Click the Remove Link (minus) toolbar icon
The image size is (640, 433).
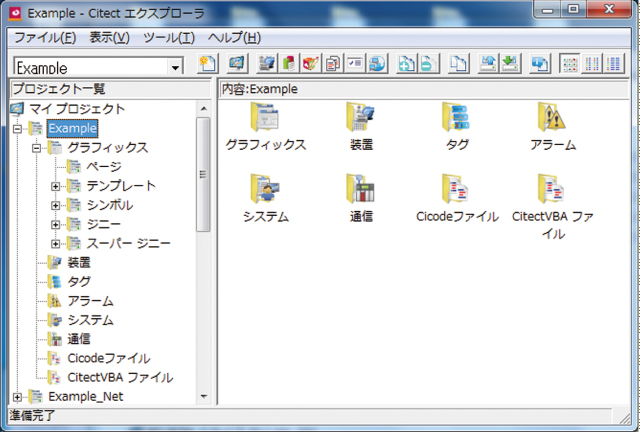[x=429, y=64]
